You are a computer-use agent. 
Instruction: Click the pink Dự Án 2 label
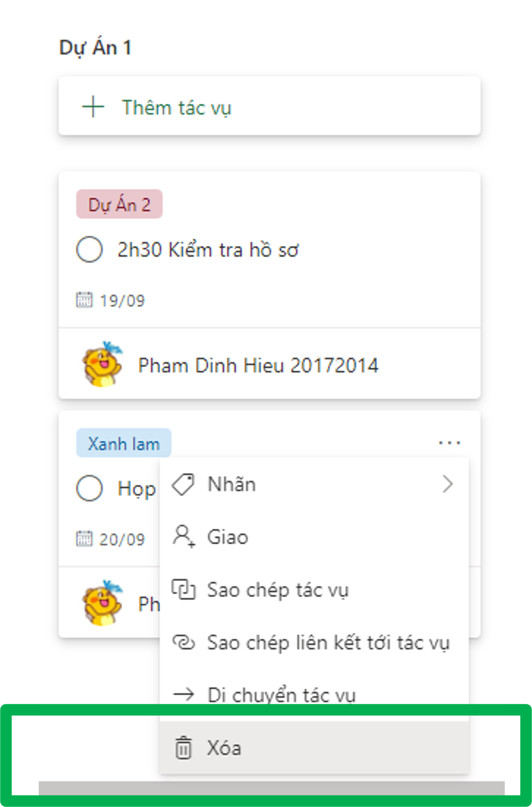pyautogui.click(x=119, y=205)
